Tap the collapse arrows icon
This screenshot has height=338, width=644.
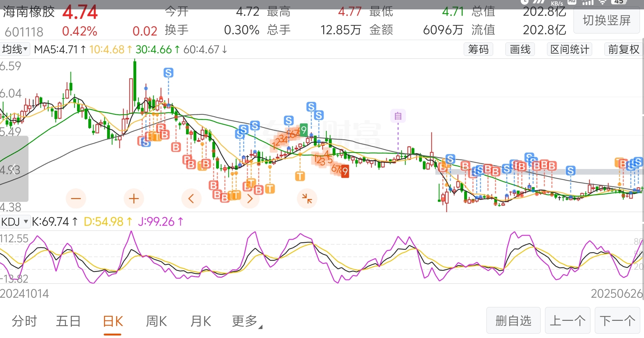307,198
